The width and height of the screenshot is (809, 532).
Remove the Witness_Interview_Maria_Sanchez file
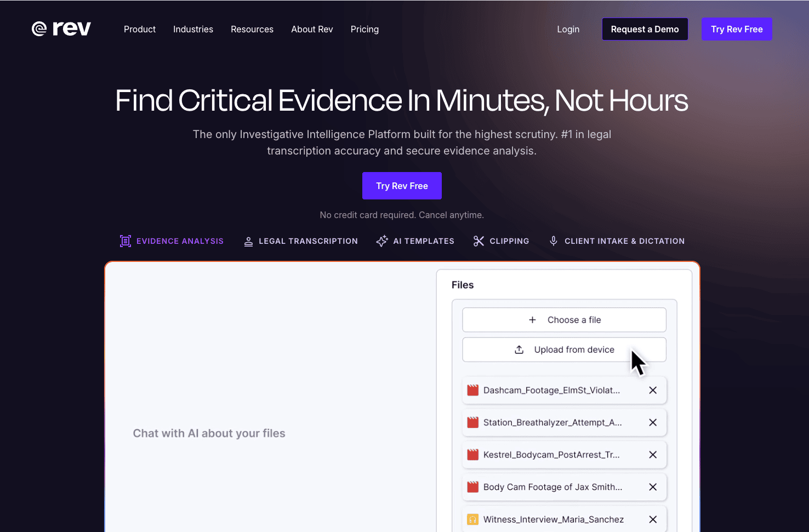click(653, 519)
